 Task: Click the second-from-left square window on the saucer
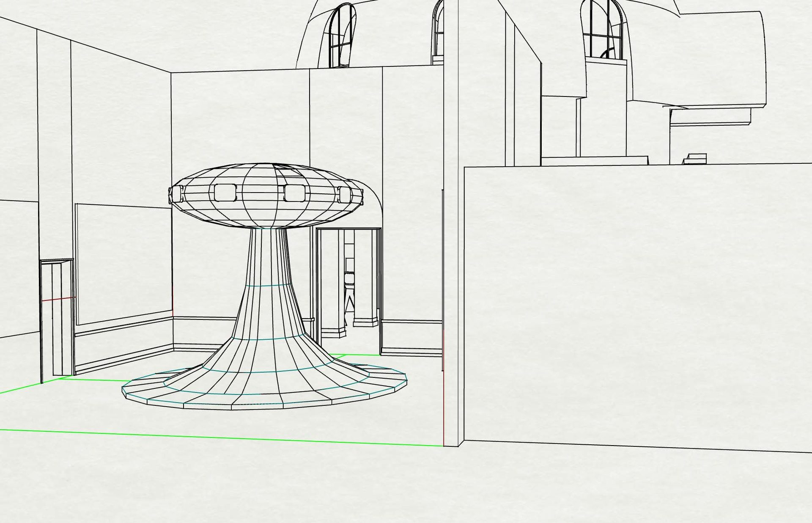coord(225,193)
